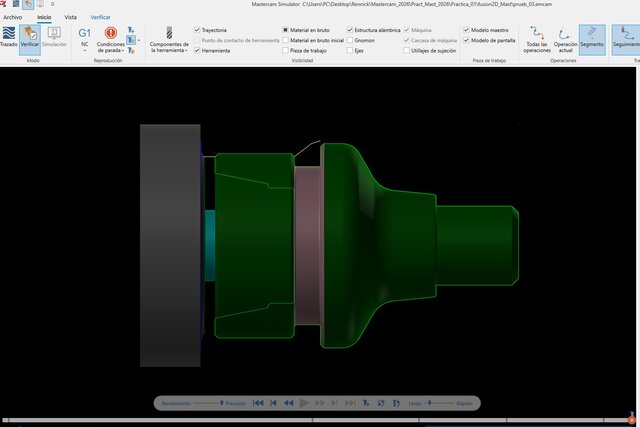Expand Componentes de la herramienta dropdown
This screenshot has height=427, width=640.
(x=169, y=47)
